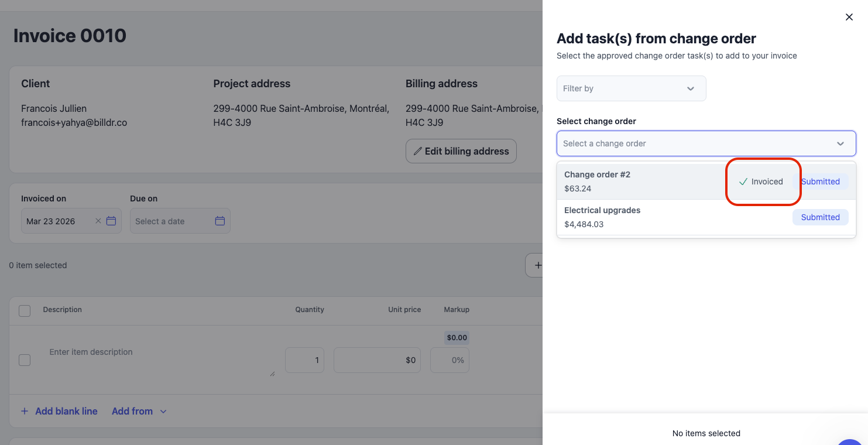Click the blue circular button at bottom right
Image resolution: width=868 pixels, height=445 pixels.
point(850,440)
